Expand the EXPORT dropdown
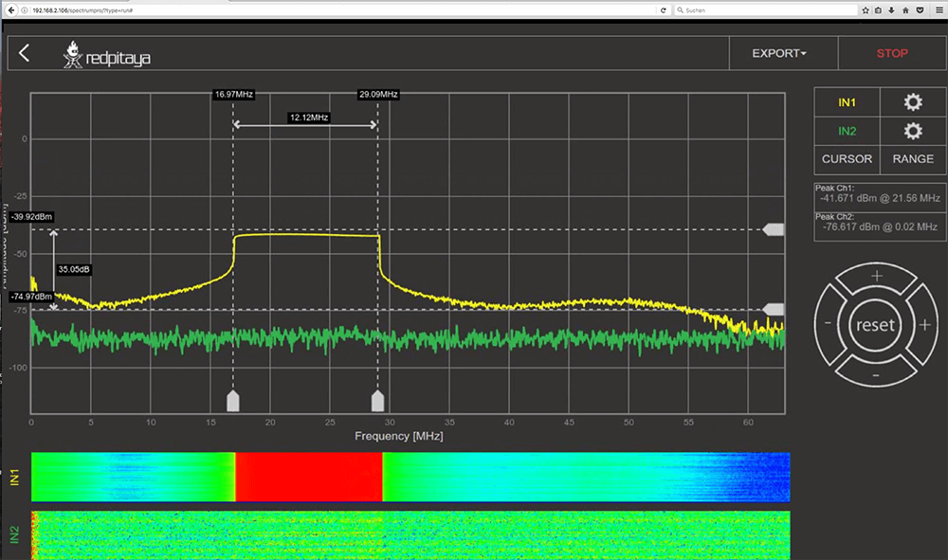Viewport: 948px width, 560px height. pyautogui.click(x=779, y=53)
